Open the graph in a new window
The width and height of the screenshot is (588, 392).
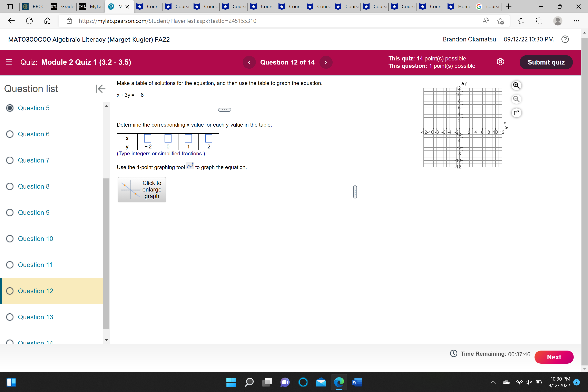(x=517, y=113)
